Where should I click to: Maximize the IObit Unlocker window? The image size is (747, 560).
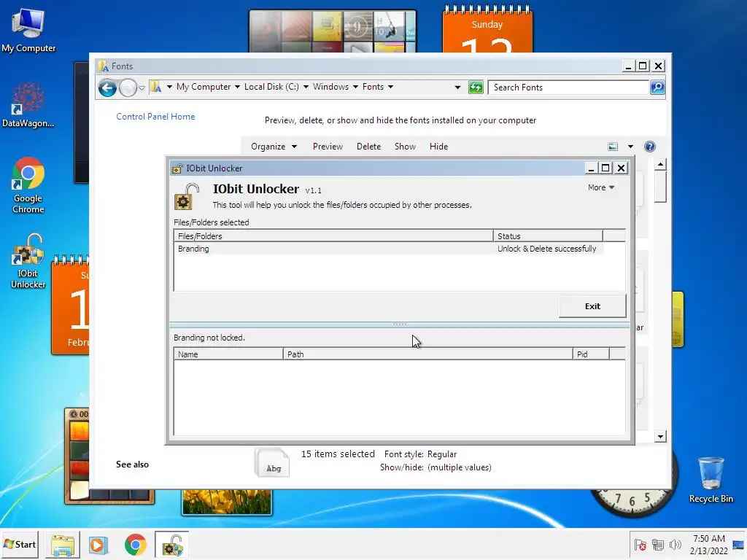click(605, 168)
